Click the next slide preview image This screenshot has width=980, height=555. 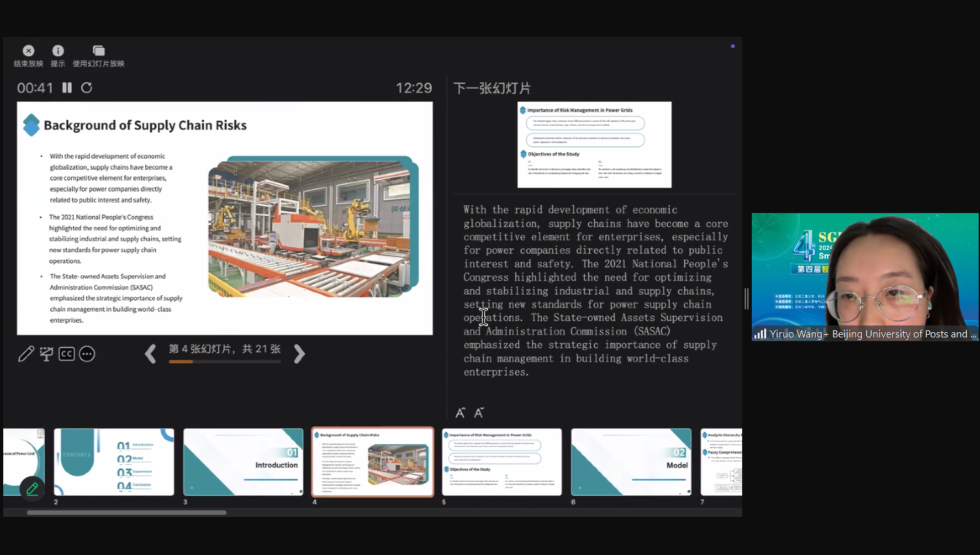[594, 144]
